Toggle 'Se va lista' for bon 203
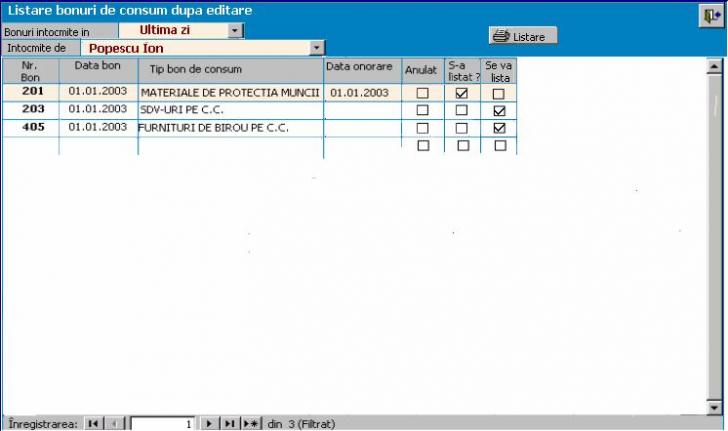 [499, 110]
